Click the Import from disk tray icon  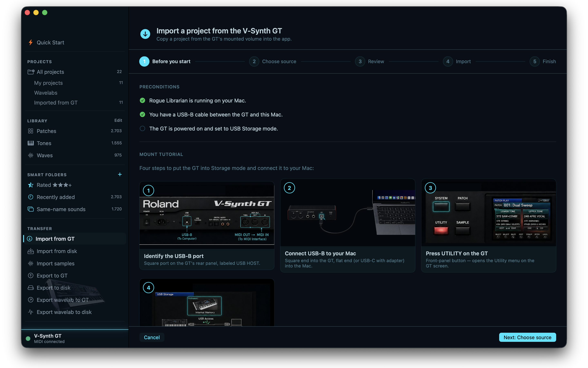coord(31,251)
